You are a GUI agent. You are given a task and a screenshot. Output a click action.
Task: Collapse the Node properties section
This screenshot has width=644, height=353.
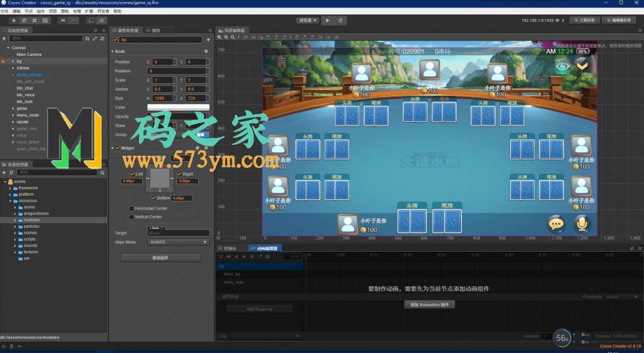click(x=112, y=52)
